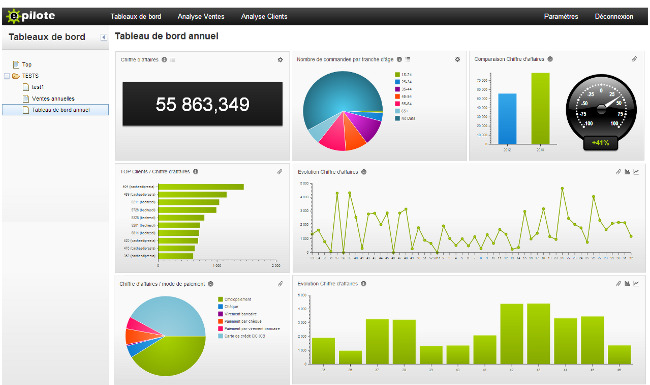Open settings gear of age-range orders pie widget

(457, 59)
